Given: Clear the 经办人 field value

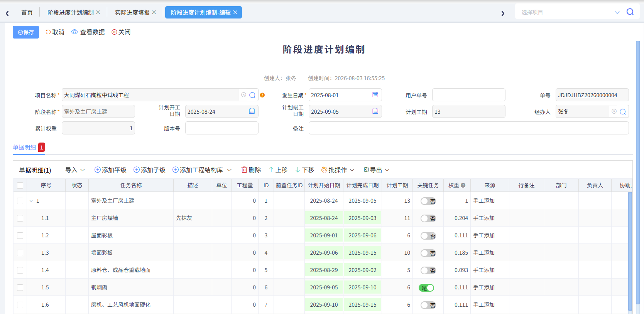Looking at the screenshot, I should pos(614,111).
